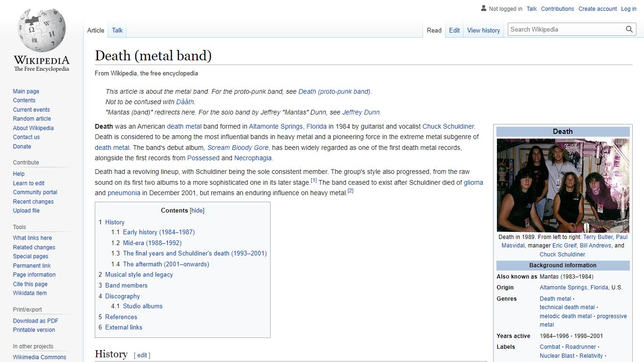
Task: Open the Necrophagia link
Action: [253, 158]
